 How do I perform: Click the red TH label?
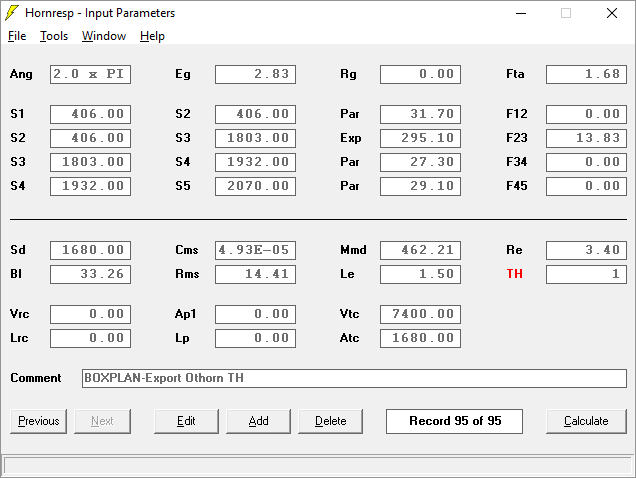coord(514,274)
